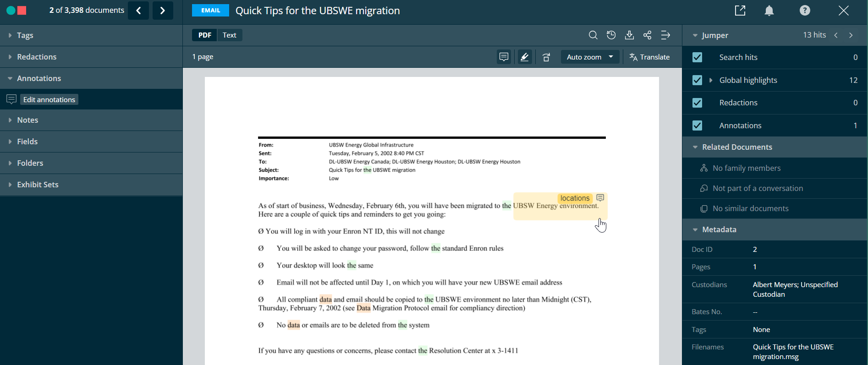
Task: Click the Edit annotations comment icon
Action: point(11,99)
